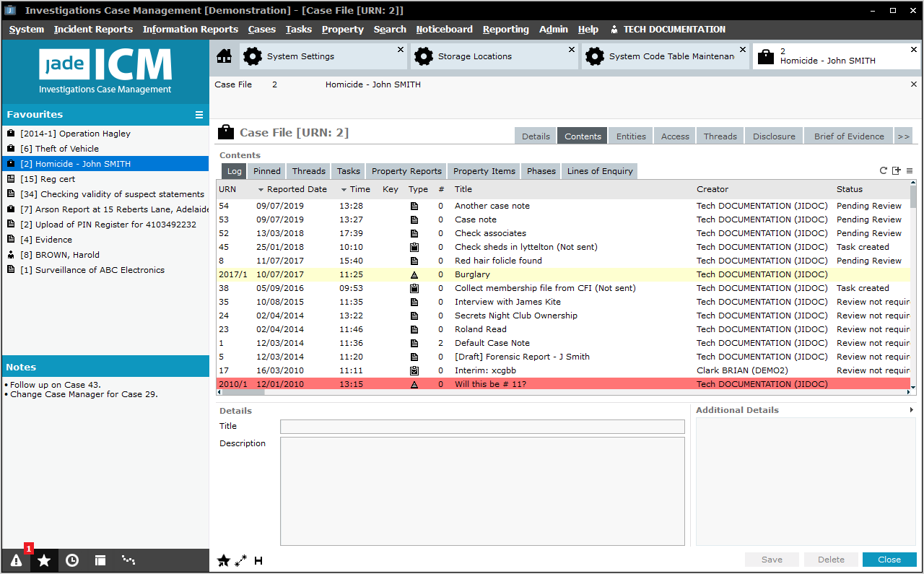The image size is (924, 574).
Task: Click the home icon in tab bar
Action: 225,56
